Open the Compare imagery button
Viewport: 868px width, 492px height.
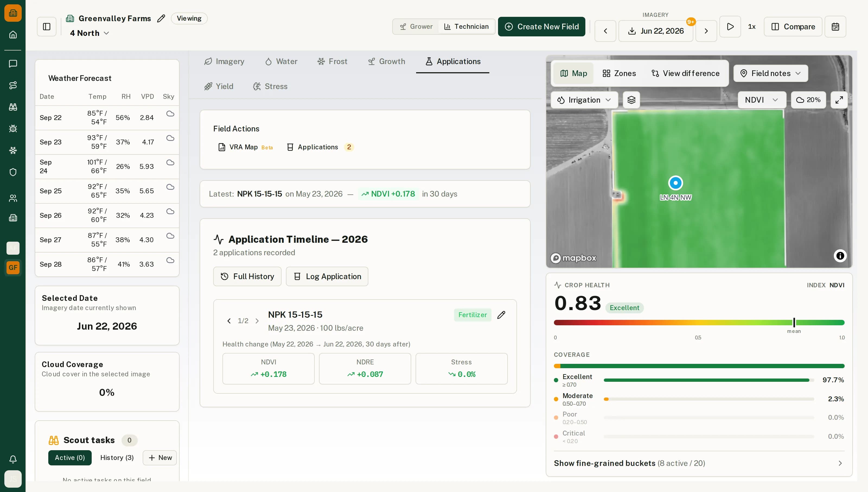coord(793,26)
